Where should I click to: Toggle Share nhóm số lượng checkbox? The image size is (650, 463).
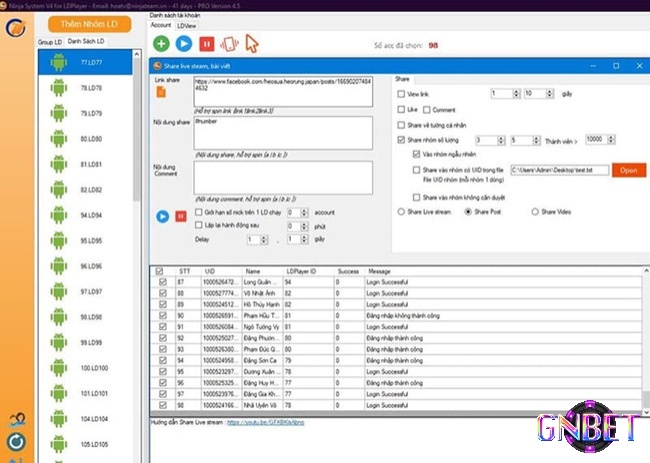pyautogui.click(x=401, y=140)
